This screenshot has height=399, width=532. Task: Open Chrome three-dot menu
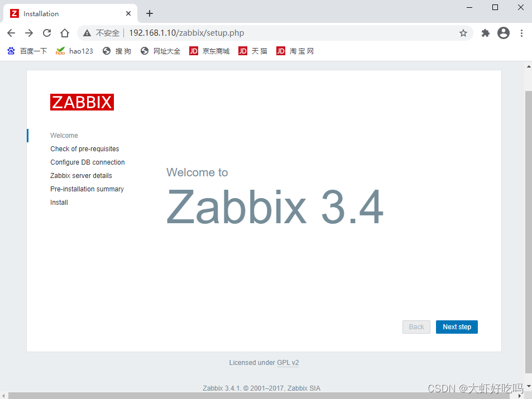[x=521, y=33]
